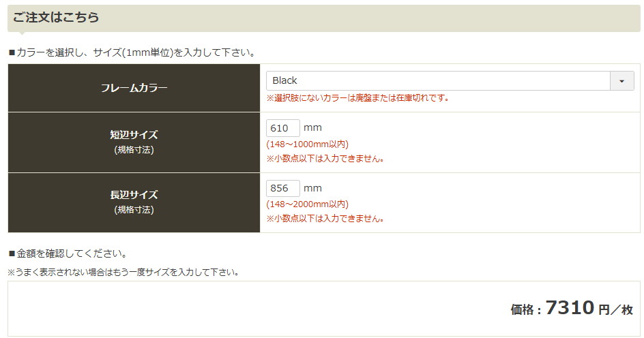Viewport: 644px width, 338px height.
Task: Open the frame color dropdown arrow
Action: [x=621, y=81]
